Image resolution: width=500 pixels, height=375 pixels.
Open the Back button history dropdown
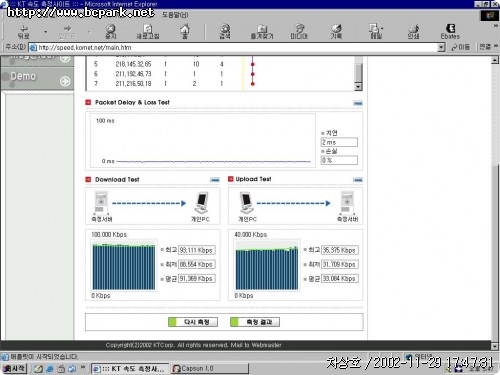tap(46, 32)
